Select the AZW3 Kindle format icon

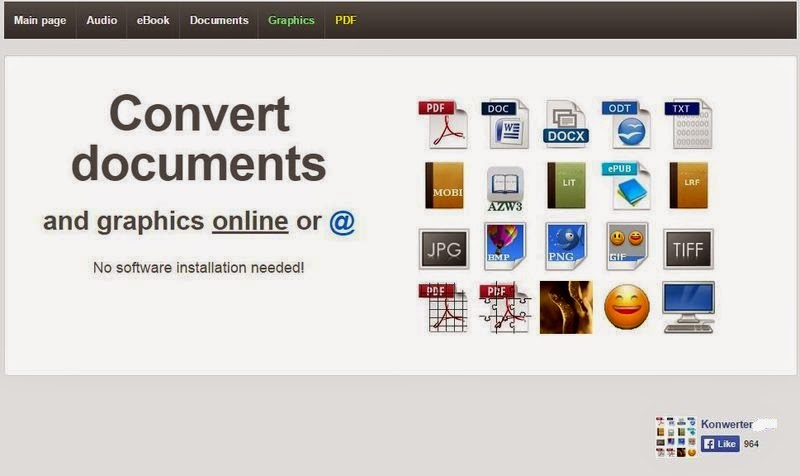(x=505, y=189)
